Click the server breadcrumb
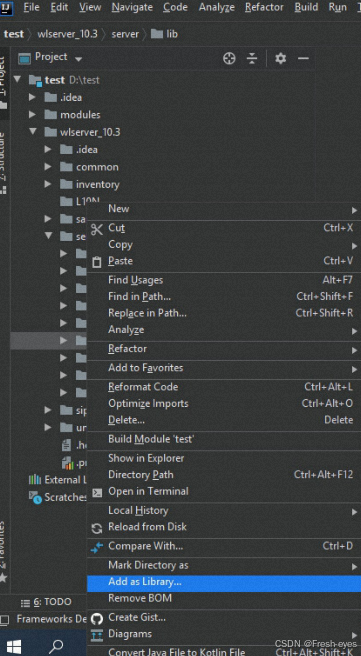Screen dimensions: 361x656 point(125,34)
